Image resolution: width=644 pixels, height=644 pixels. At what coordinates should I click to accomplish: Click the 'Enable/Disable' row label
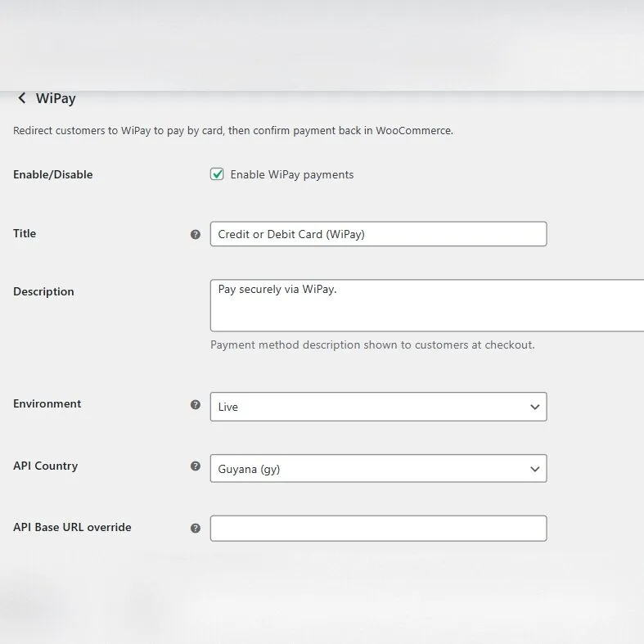[53, 174]
